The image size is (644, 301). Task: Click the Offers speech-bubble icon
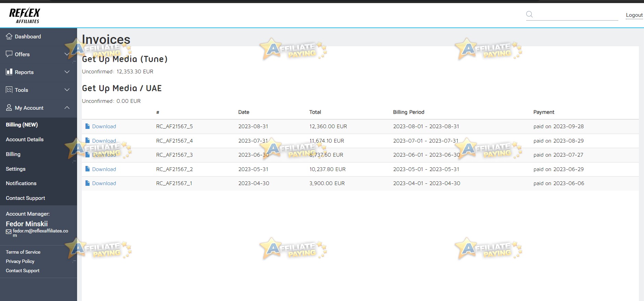[x=9, y=54]
